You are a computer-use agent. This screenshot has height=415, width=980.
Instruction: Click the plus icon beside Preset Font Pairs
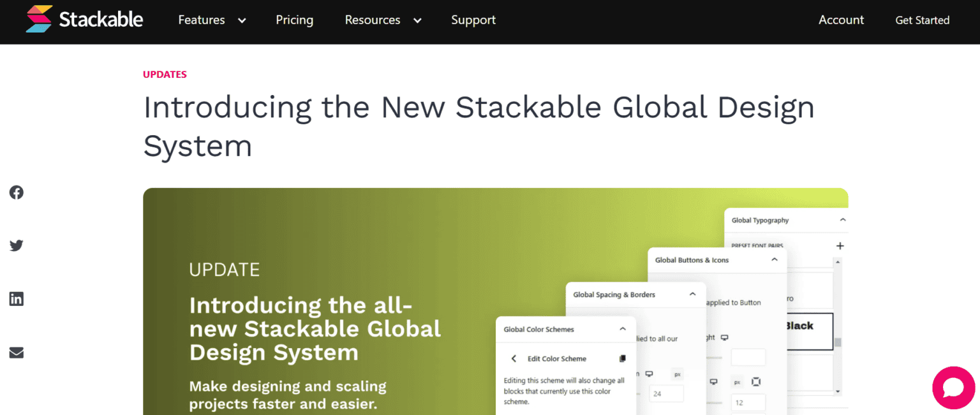point(840,245)
